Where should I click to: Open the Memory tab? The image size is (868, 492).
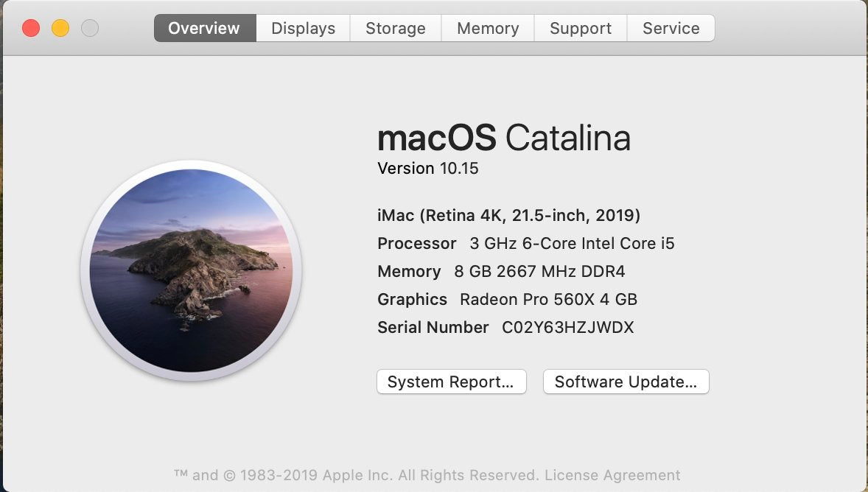487,28
